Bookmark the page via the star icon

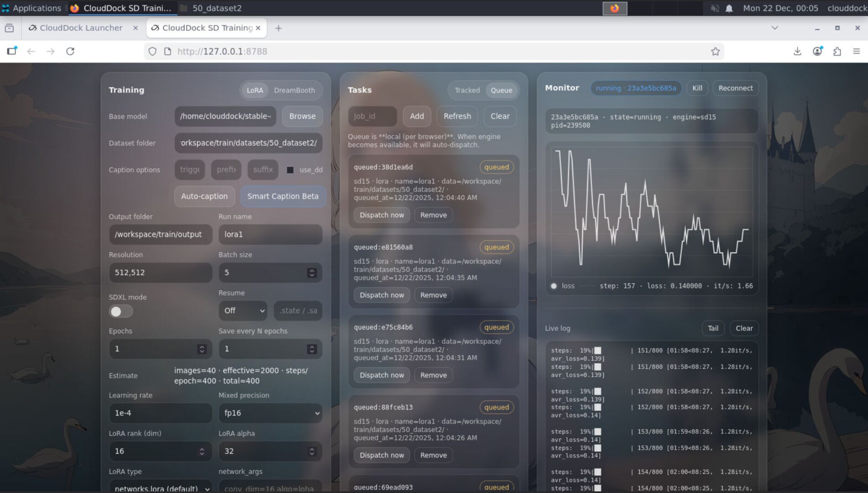[x=715, y=51]
